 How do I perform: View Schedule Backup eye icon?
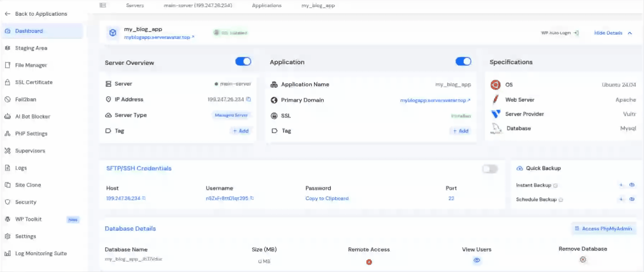click(632, 199)
